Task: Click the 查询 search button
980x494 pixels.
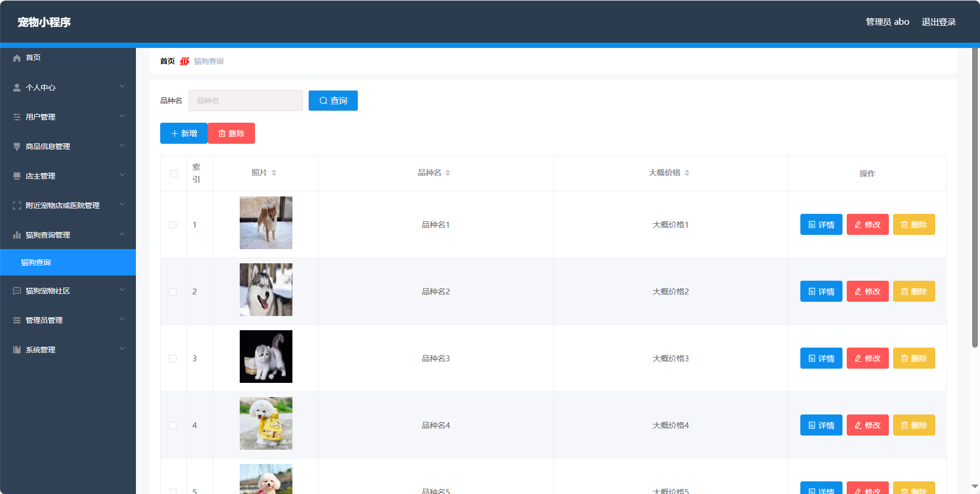Action: (x=333, y=101)
